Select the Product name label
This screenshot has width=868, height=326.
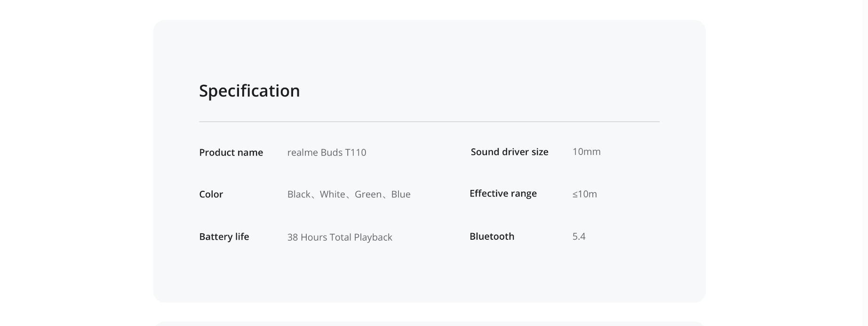click(231, 153)
